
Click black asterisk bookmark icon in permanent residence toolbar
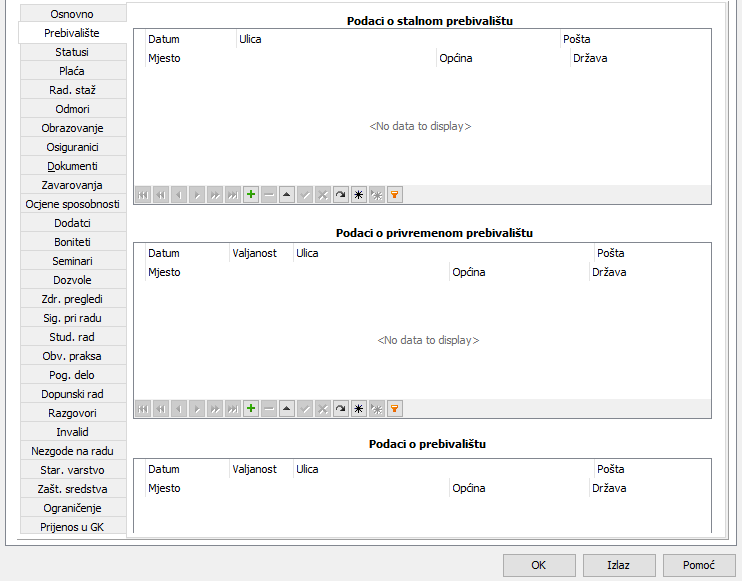point(358,195)
